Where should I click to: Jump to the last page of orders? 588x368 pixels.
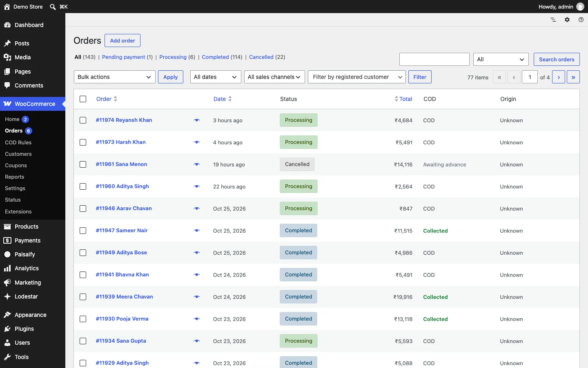pos(573,77)
